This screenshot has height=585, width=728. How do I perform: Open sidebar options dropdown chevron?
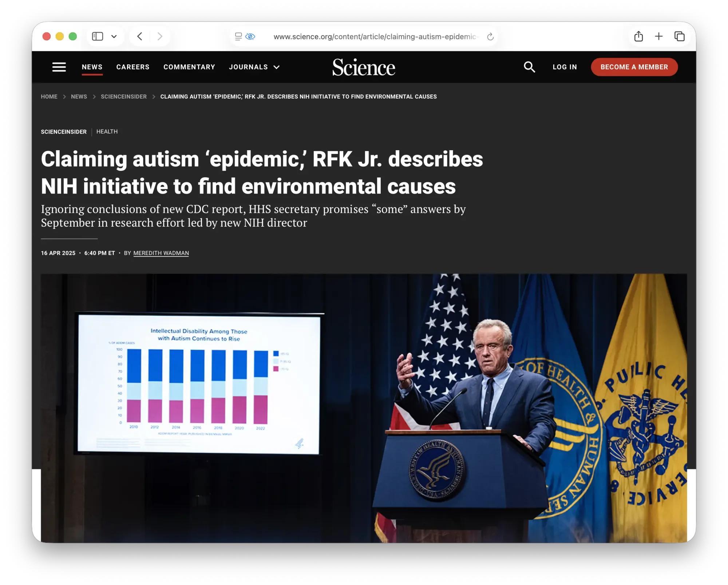point(114,36)
